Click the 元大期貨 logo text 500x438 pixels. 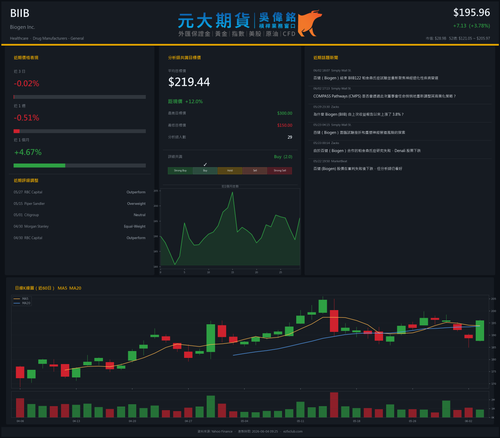[x=214, y=21]
